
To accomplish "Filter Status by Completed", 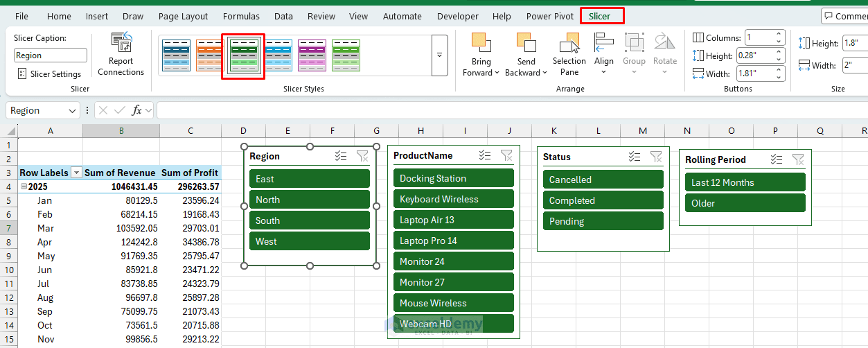I will 603,200.
